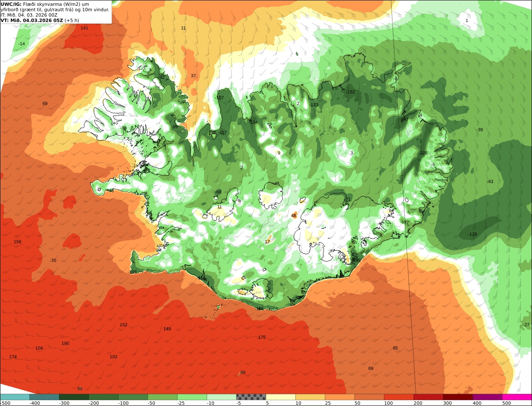Click the value 9 in northern Iceland

click(279, 153)
